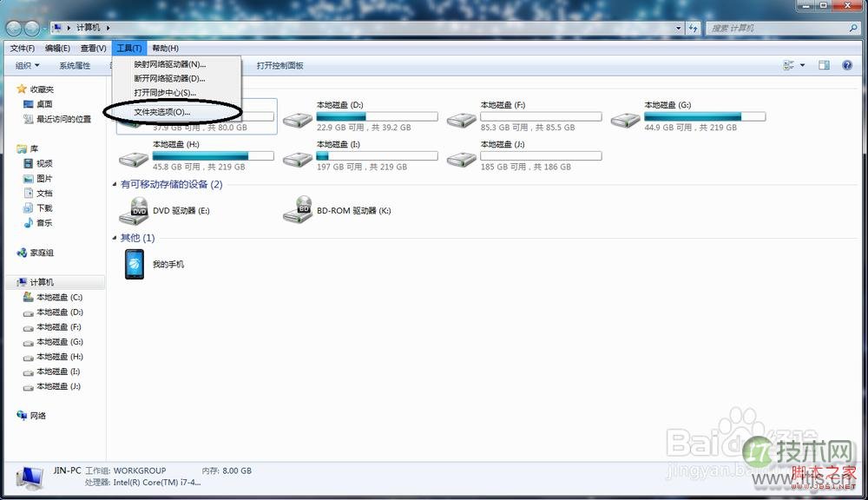Show the preview pane via toolbar icon
868x500 pixels.
tap(823, 65)
